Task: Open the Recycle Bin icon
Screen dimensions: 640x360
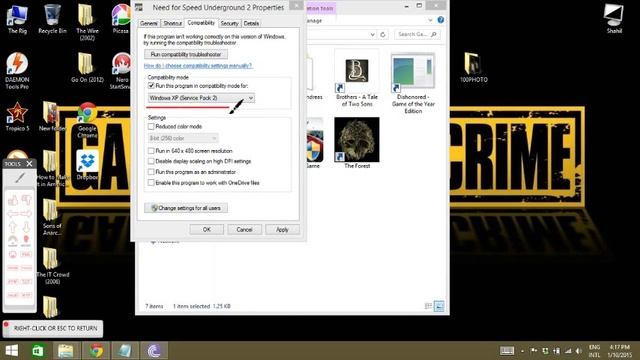Action: tap(52, 19)
